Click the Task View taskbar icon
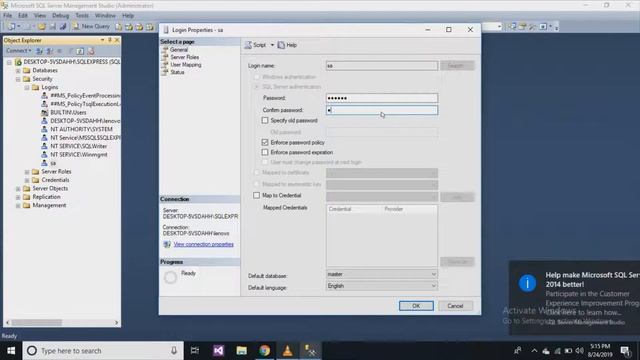 point(195,351)
